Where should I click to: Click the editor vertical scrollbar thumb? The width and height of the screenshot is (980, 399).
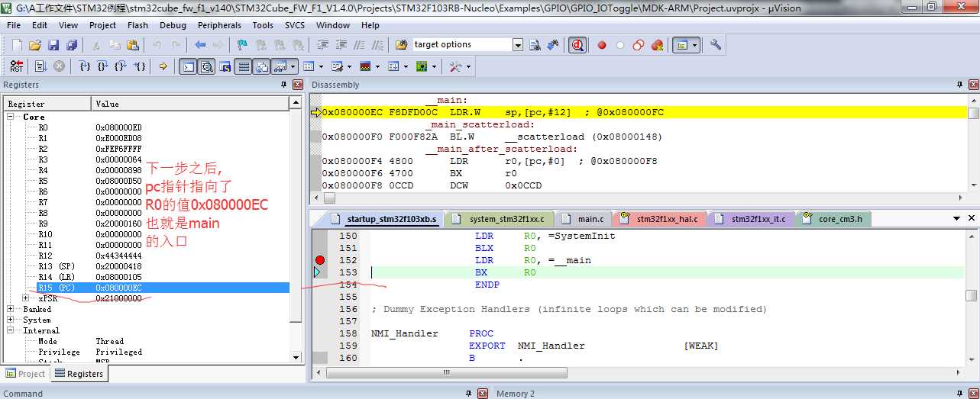(x=971, y=295)
